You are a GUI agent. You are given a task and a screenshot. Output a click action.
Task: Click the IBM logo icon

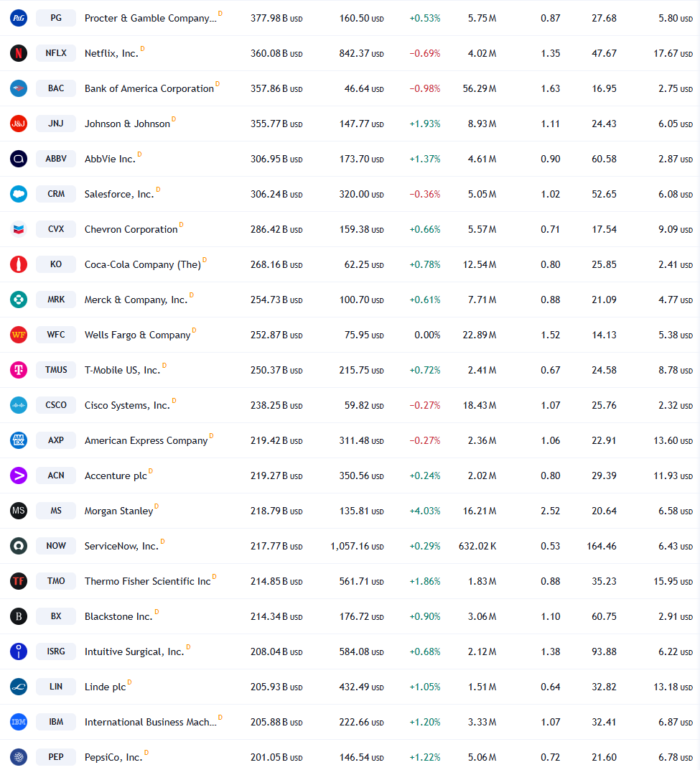pos(19,722)
